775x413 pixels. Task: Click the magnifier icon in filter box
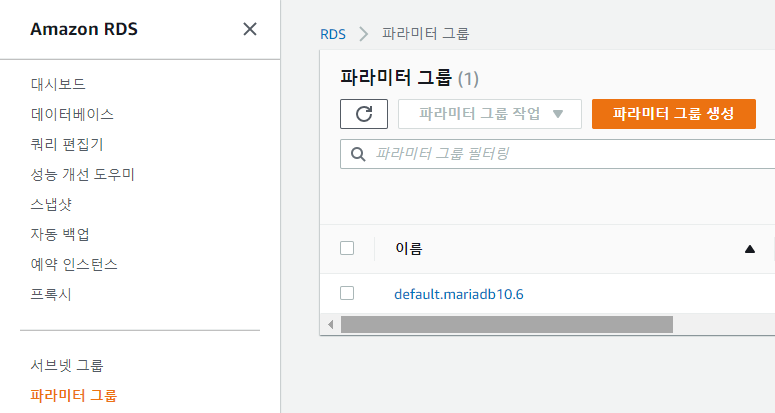click(358, 154)
